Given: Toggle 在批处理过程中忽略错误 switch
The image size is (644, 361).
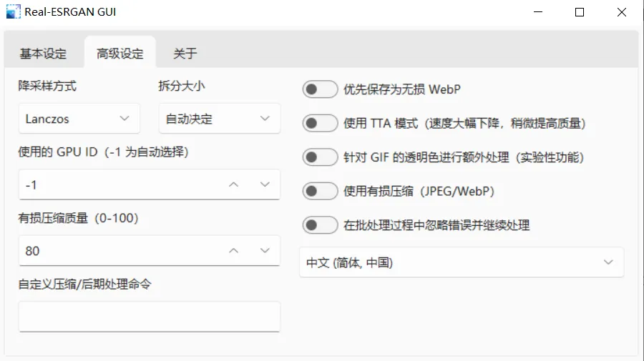Looking at the screenshot, I should point(320,224).
